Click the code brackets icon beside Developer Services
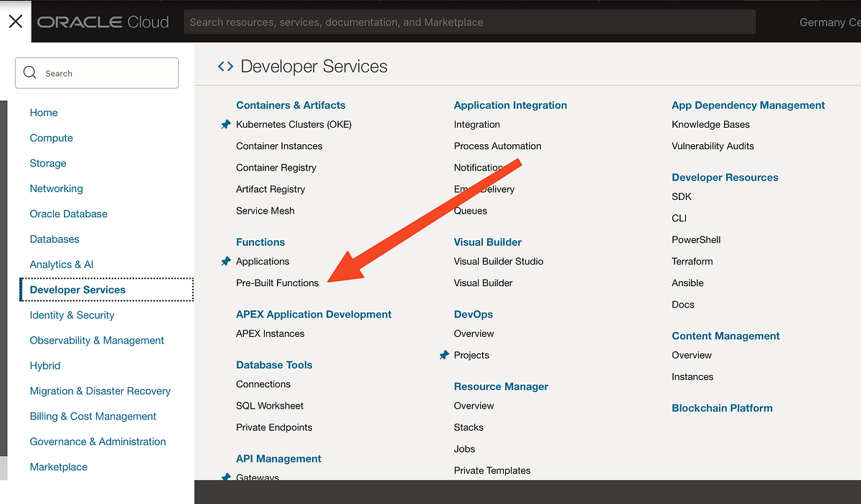Viewport: 861px width, 504px height. (x=225, y=65)
